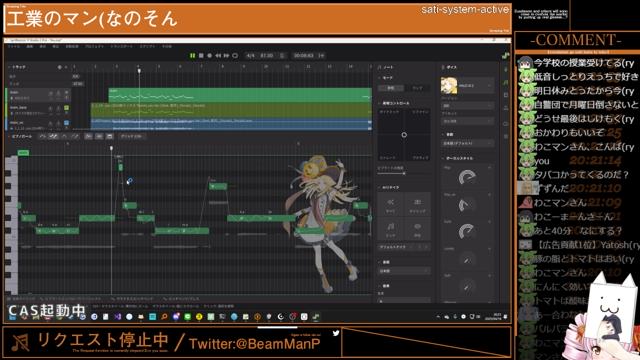The image size is (640, 360).
Task: Click the magnifier icon in Windows taskbar
Action: 164,317
